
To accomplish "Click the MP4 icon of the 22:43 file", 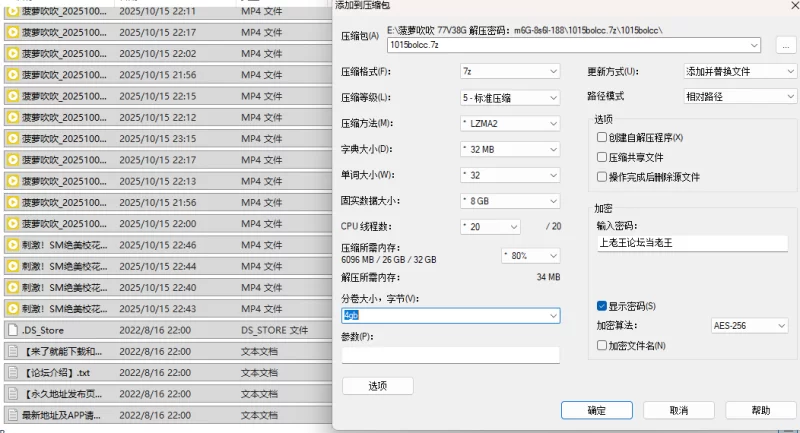I will [x=13, y=309].
